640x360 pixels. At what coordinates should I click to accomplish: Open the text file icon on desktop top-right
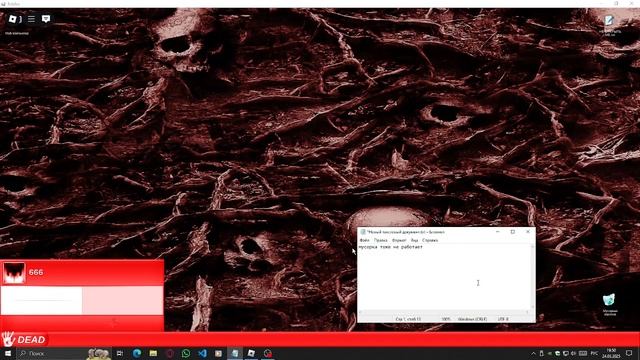(x=609, y=20)
